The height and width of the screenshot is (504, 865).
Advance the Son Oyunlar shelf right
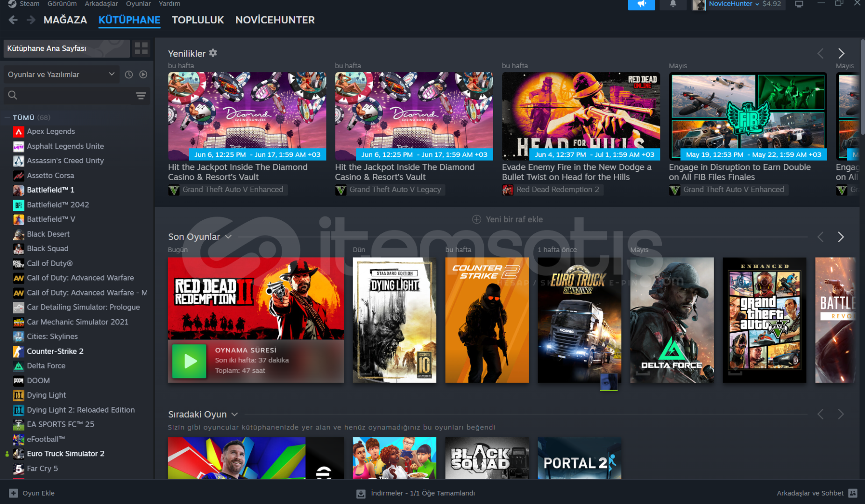(x=841, y=237)
